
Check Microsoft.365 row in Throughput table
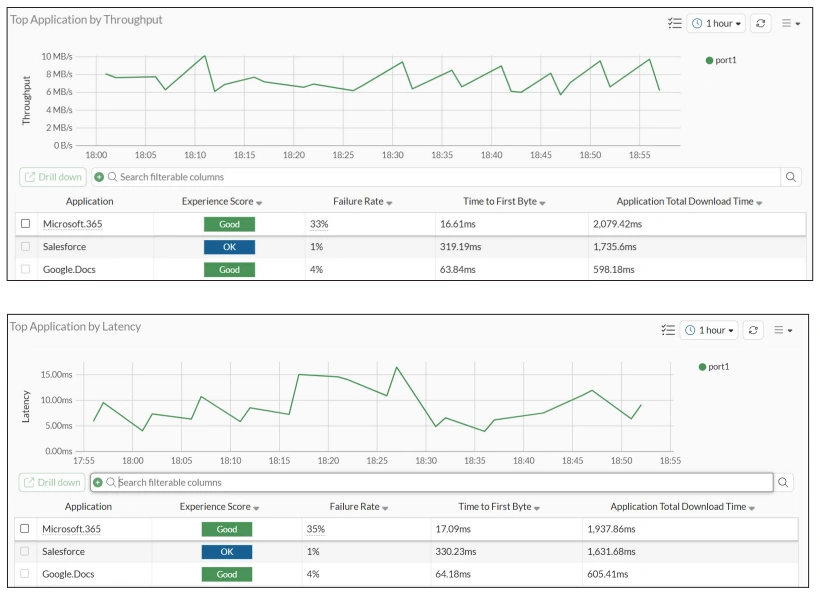26,224
